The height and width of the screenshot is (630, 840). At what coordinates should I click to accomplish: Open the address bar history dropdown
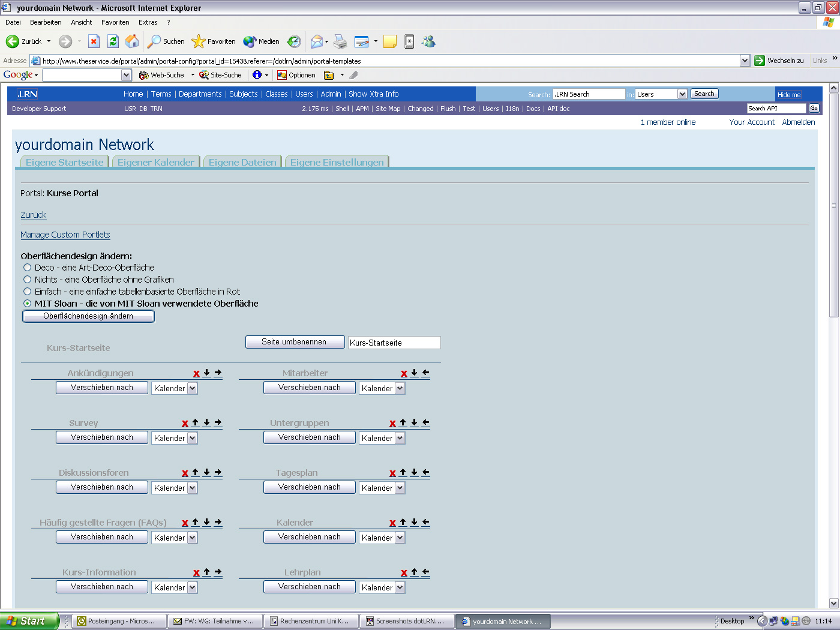745,61
